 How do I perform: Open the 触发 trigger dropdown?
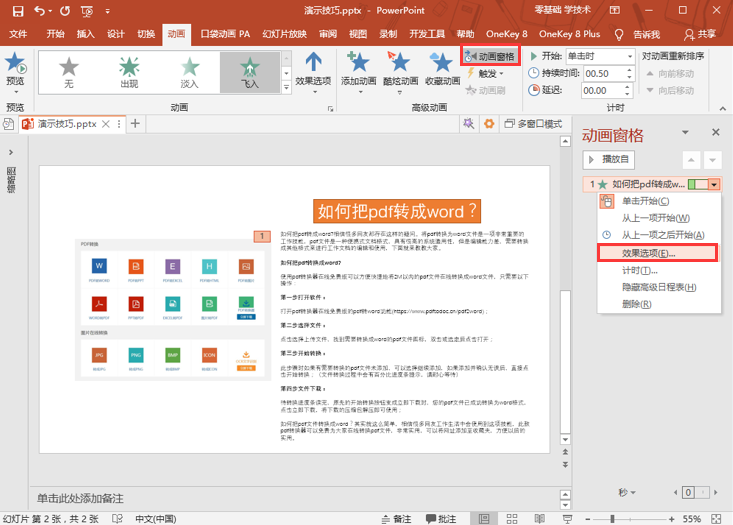click(x=486, y=73)
